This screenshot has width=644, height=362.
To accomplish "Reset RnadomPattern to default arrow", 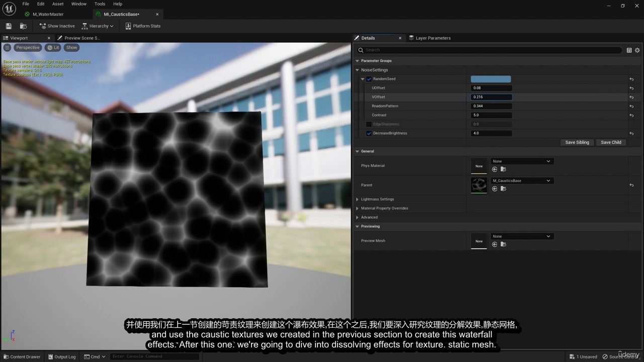I will (x=631, y=107).
